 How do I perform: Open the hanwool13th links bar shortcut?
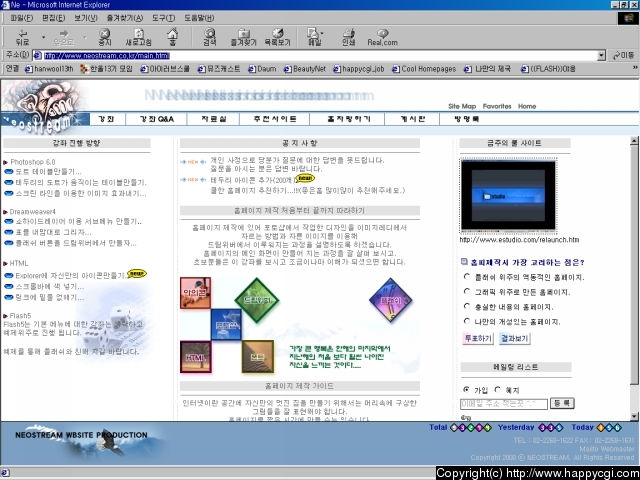[x=49, y=69]
